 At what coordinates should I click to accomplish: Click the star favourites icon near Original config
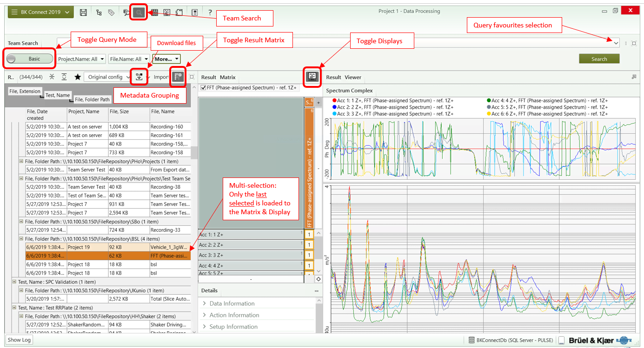77,77
